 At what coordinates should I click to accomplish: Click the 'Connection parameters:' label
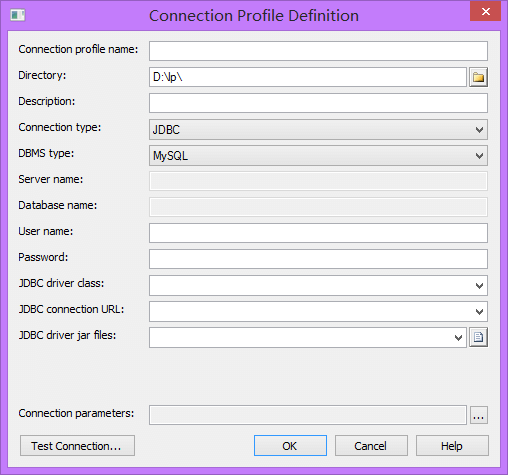tap(76, 413)
